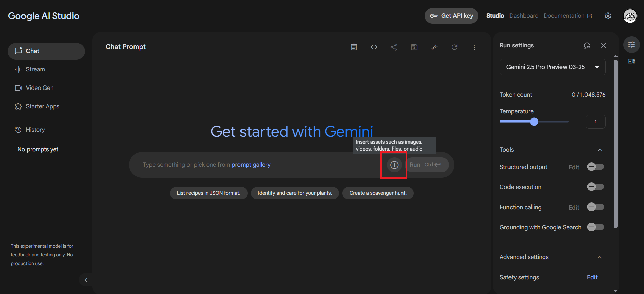This screenshot has width=644, height=294.
Task: Save the prompt with floppy disk icon
Action: tap(414, 47)
